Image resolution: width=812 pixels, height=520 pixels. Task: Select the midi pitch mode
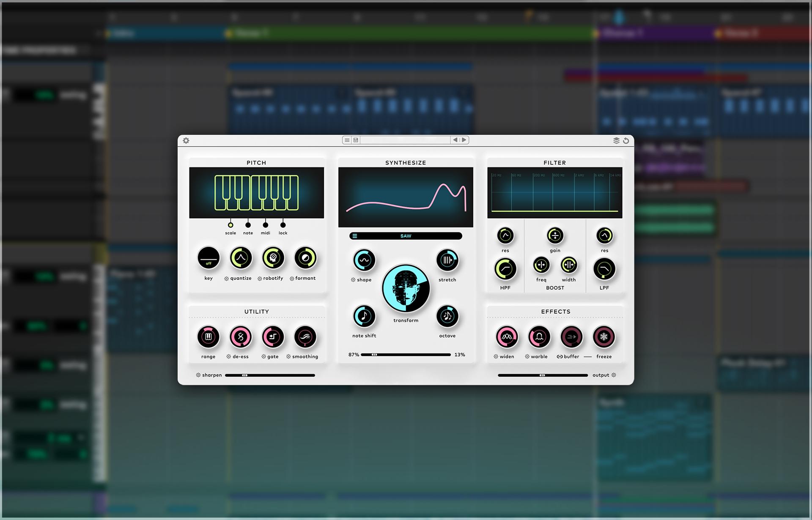265,225
